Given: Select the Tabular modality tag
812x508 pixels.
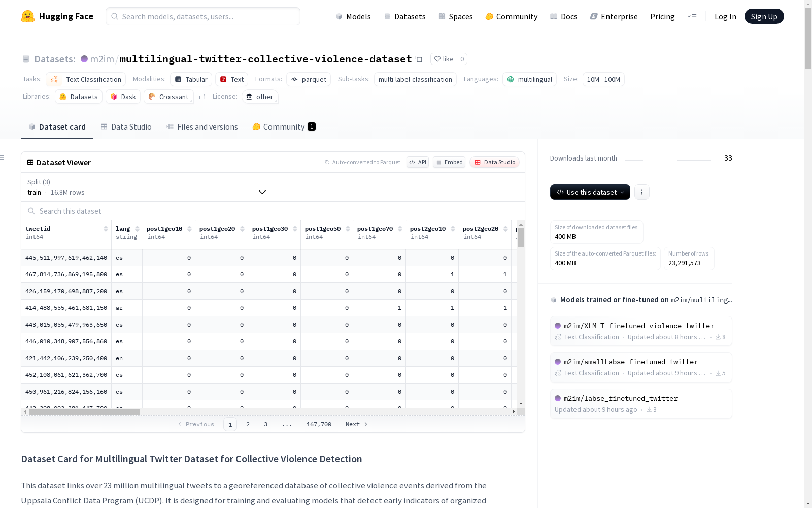Looking at the screenshot, I should [191, 79].
